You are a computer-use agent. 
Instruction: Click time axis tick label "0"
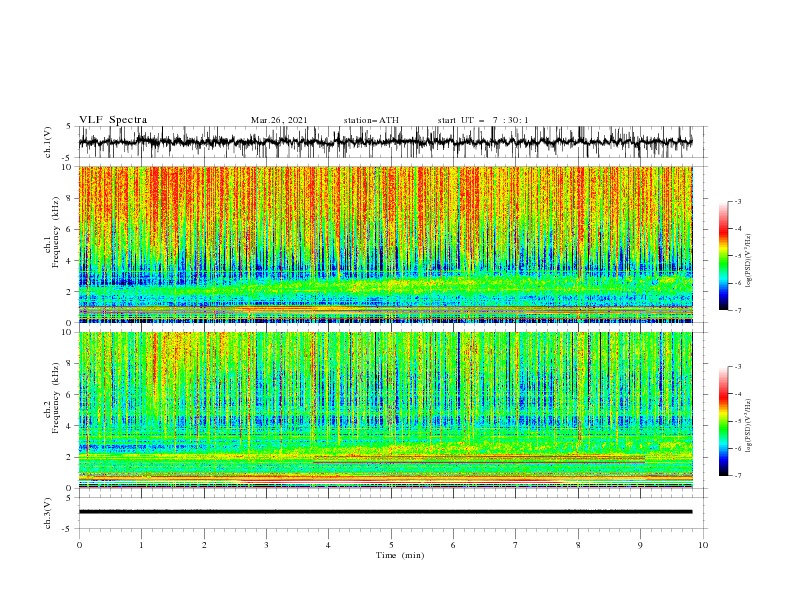coord(79,545)
